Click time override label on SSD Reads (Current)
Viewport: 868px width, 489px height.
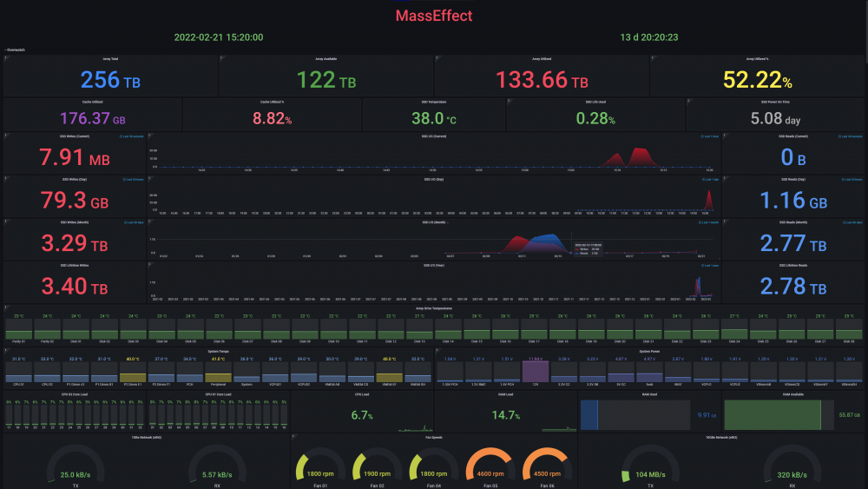click(x=851, y=136)
